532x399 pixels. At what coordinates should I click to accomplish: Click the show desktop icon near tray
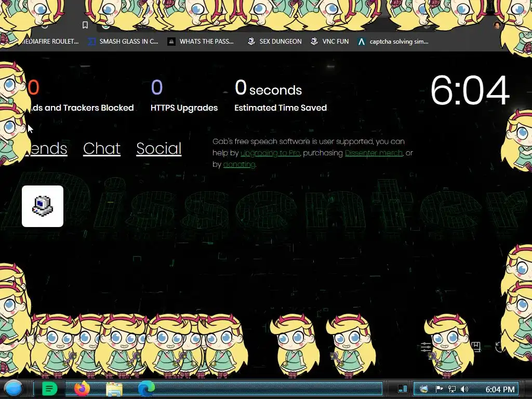pos(403,389)
